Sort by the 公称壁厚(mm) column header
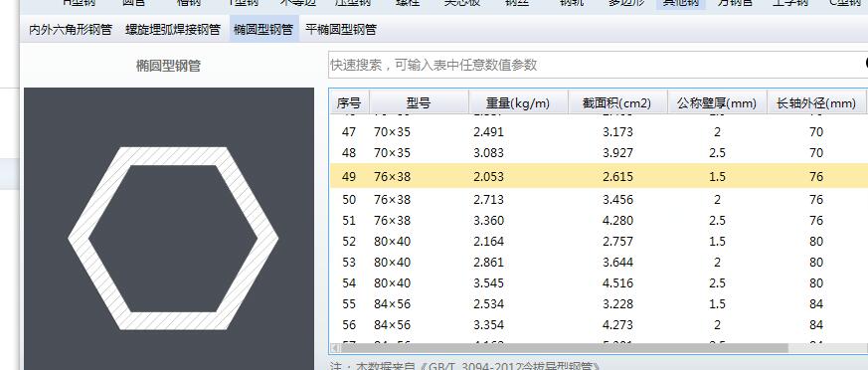The image size is (868, 370). [x=717, y=102]
